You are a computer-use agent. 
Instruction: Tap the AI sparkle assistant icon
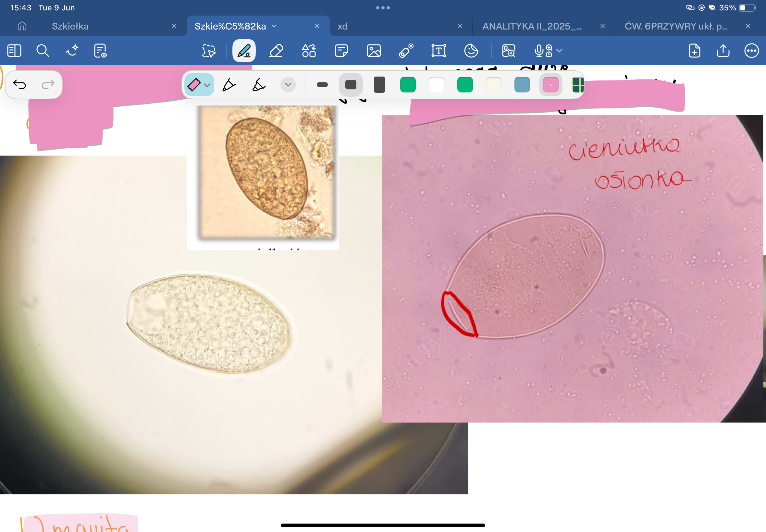[x=72, y=51]
